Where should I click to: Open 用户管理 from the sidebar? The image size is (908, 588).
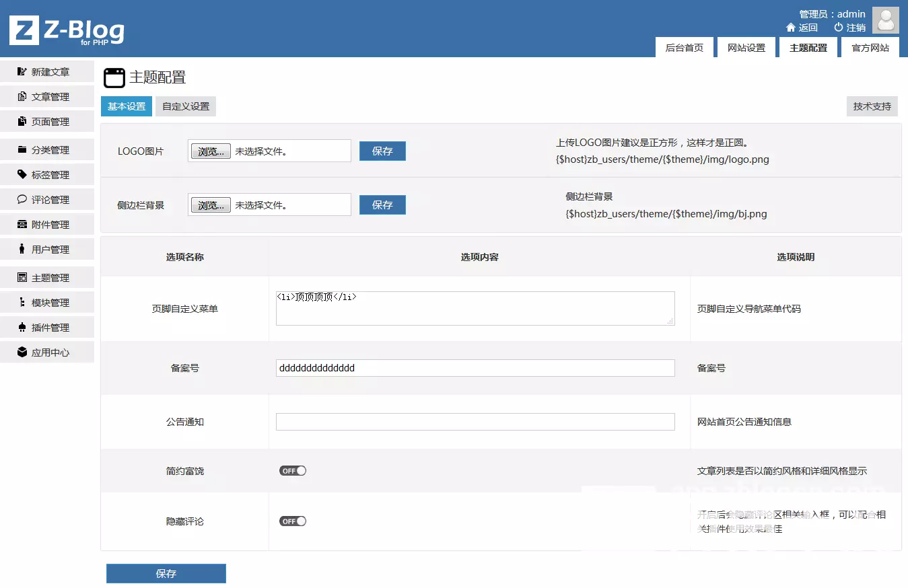[47, 249]
